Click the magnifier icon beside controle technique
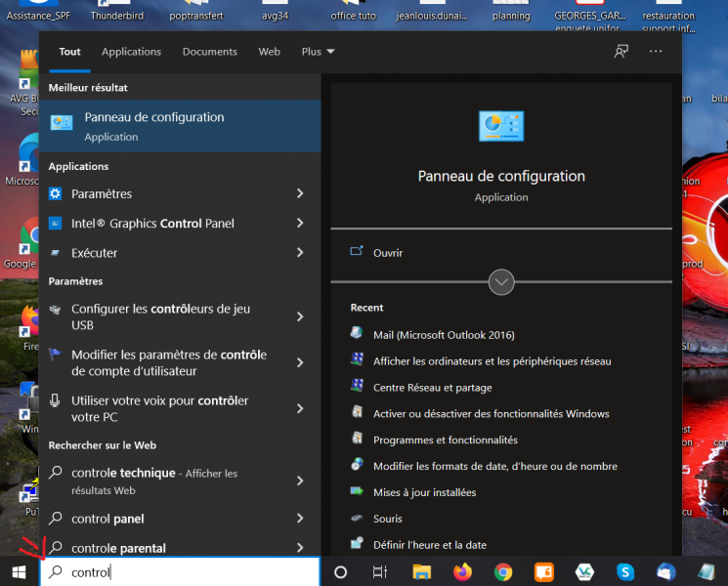The image size is (728, 586). [x=56, y=473]
